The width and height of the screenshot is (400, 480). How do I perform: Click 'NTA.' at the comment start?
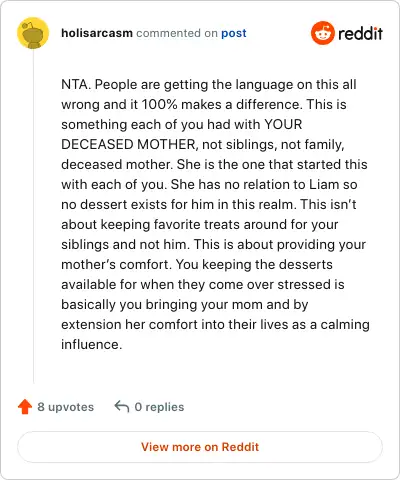pyautogui.click(x=76, y=84)
